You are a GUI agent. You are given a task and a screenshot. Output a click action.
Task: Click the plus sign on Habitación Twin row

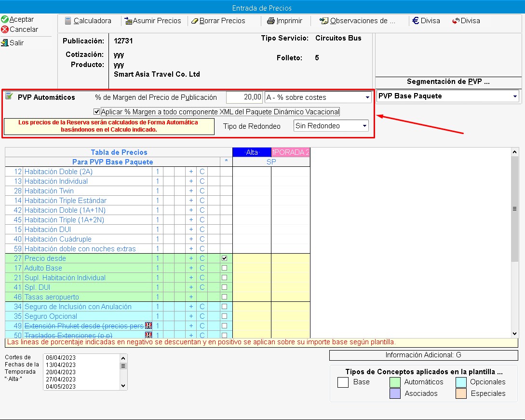point(191,191)
